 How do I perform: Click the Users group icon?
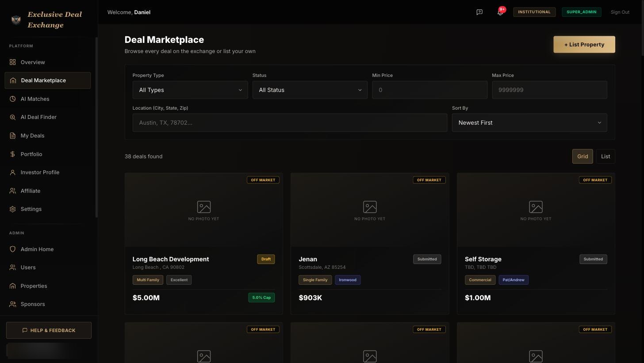(x=12, y=267)
